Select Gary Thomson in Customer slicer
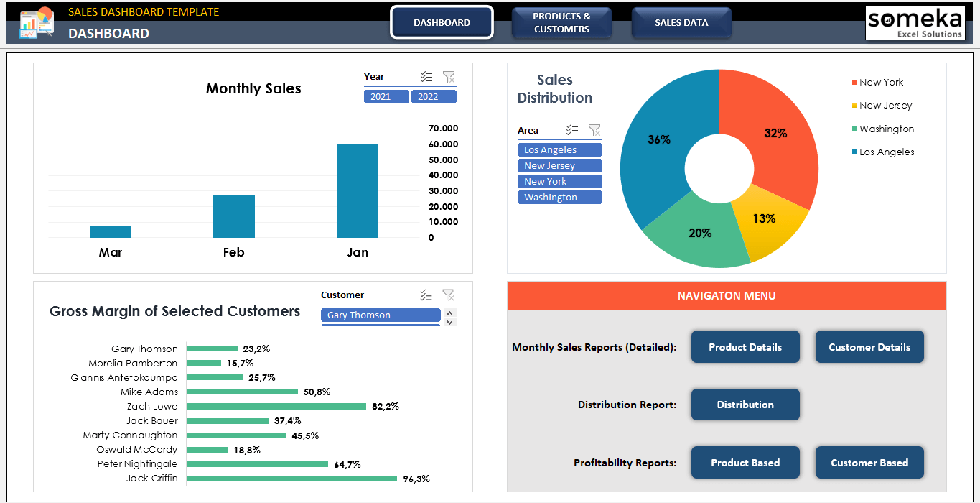Screen dimensions: 980x503 381,315
